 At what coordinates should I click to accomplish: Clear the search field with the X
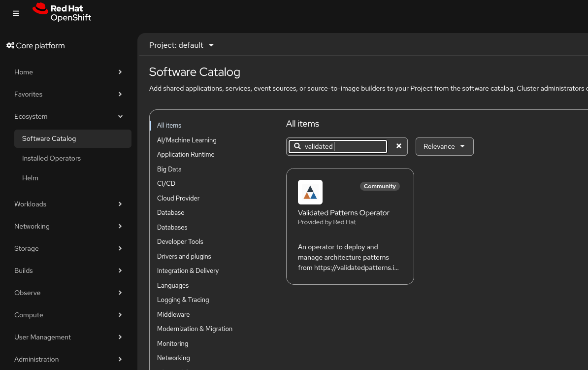coord(398,146)
